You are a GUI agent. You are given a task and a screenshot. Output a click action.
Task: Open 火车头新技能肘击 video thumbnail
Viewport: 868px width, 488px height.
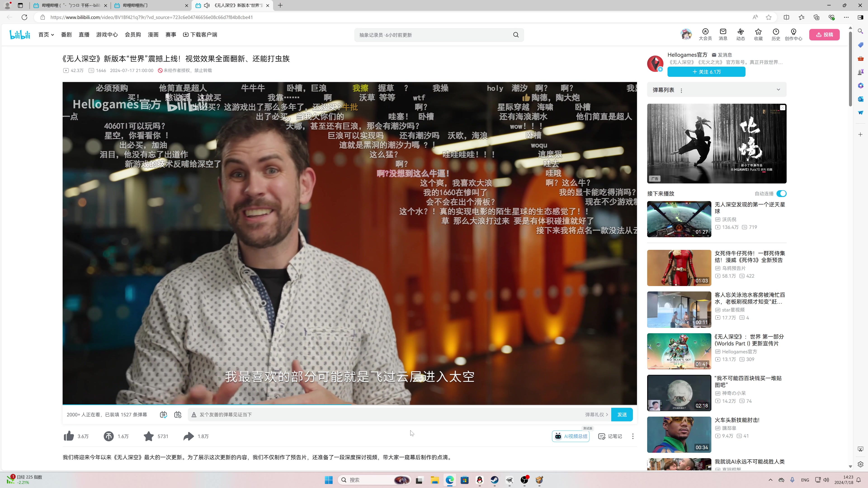(x=679, y=434)
